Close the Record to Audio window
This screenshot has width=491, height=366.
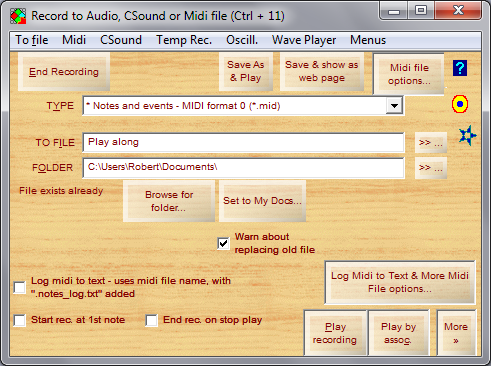click(x=458, y=11)
